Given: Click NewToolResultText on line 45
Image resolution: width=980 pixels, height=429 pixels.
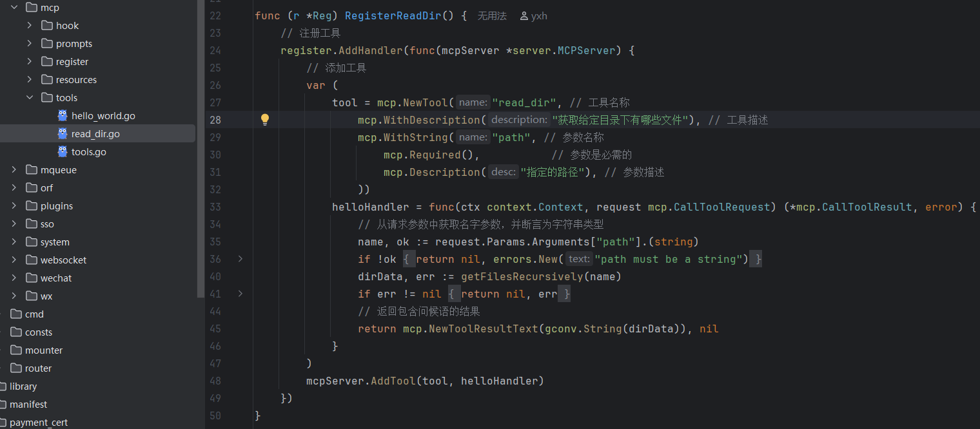Looking at the screenshot, I should (484, 329).
